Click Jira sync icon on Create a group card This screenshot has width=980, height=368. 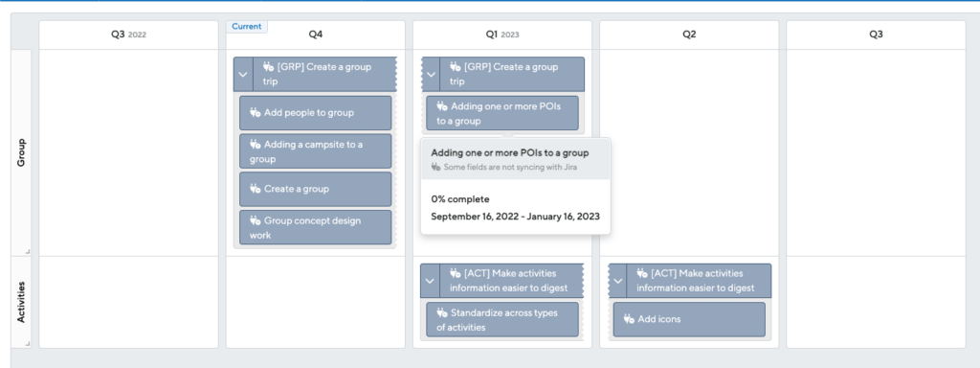point(255,189)
